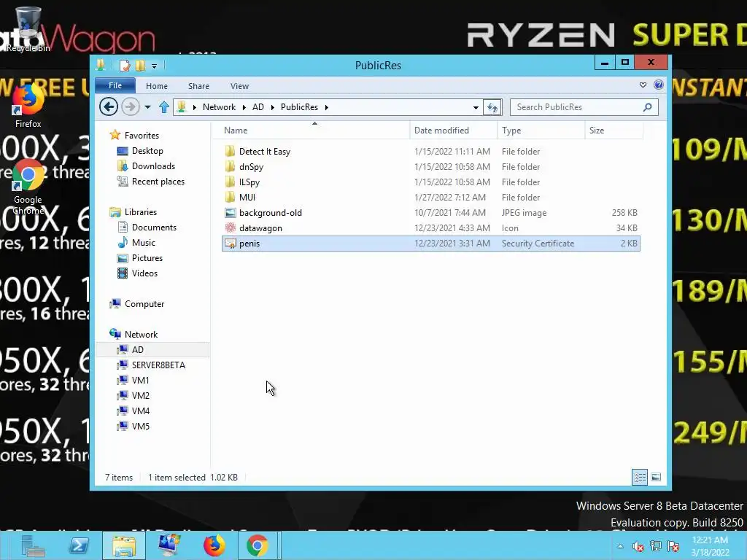
Task: Open the Customize Quick Access Toolbar dropdown
Action: 154,66
